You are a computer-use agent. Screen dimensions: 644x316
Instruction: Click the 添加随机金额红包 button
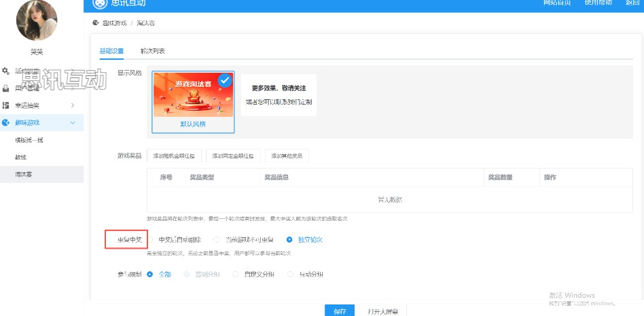tap(174, 156)
